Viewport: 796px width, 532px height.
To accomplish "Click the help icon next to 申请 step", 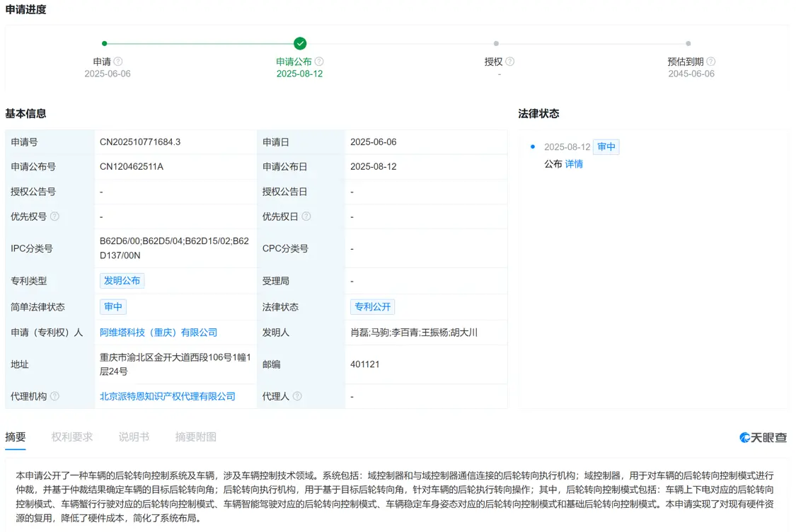I will 118,62.
